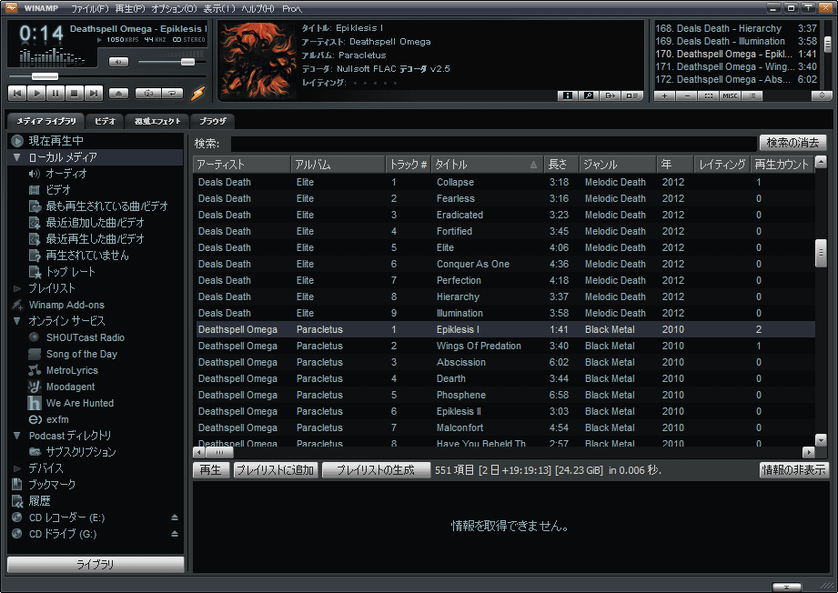Viewport: 838px width, 593px height.
Task: Open the オプション(O) menu
Action: click(x=174, y=9)
